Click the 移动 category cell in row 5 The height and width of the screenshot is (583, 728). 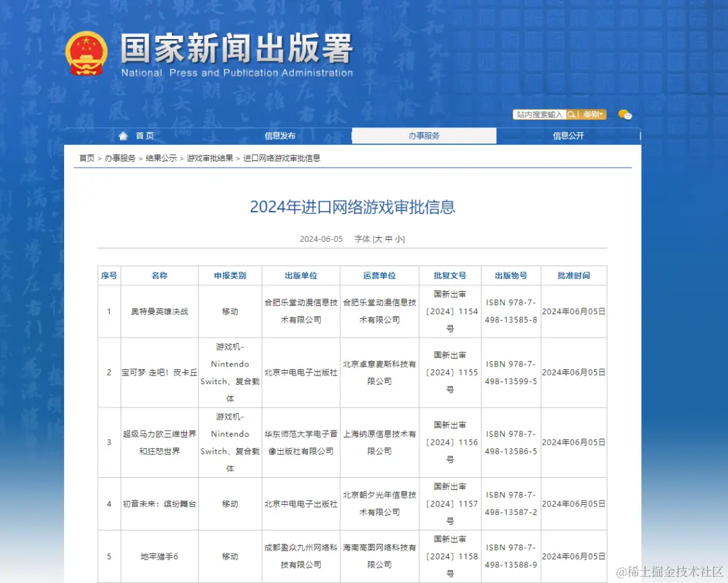230,556
